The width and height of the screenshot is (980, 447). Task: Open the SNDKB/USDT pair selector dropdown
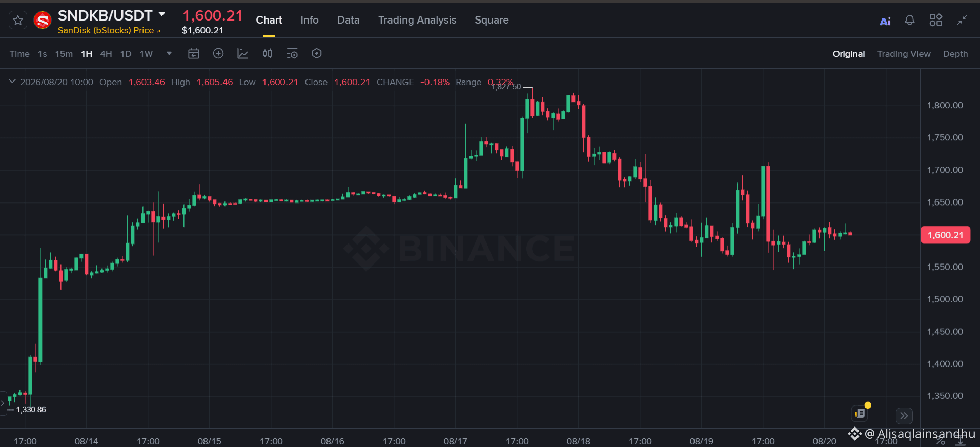coord(162,14)
